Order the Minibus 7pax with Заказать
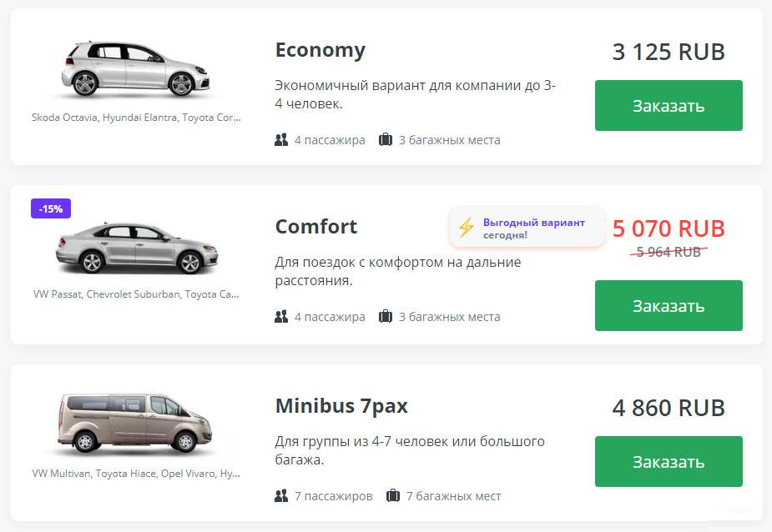 669,461
